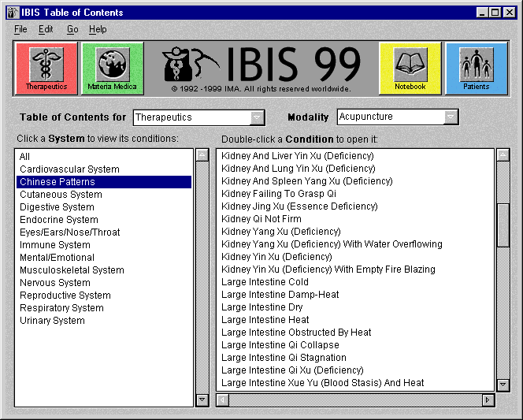
Task: Click the IBIS title bar app icon
Action: pyautogui.click(x=13, y=13)
